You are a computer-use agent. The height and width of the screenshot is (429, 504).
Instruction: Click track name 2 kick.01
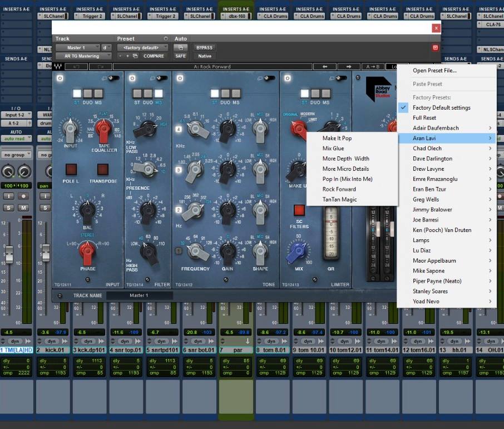53,350
